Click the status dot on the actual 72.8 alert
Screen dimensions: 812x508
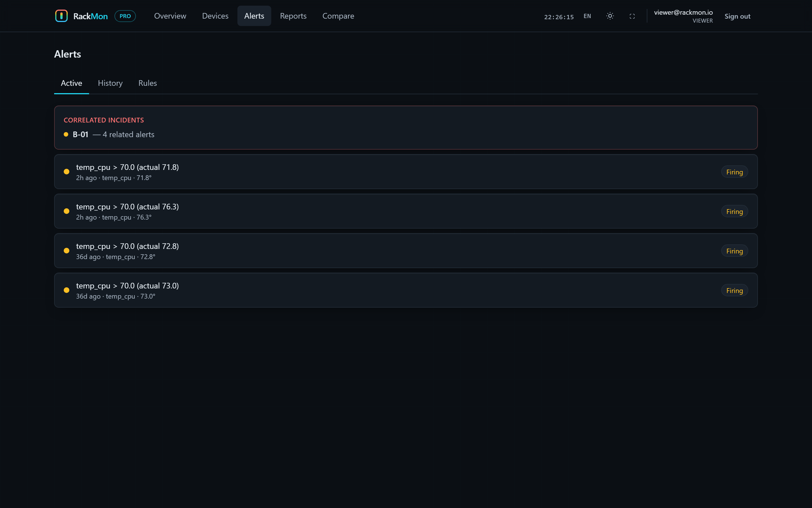pos(67,251)
